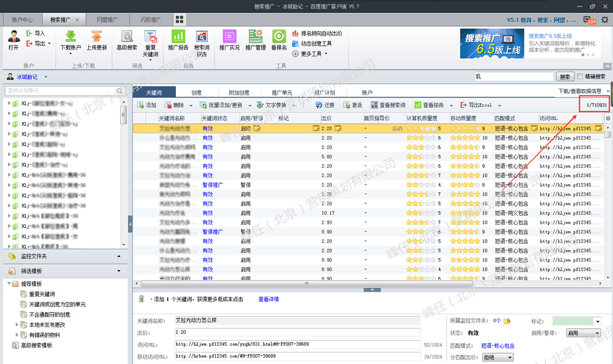Screen dimensions: 613x364
Task: Open 冰城胎记 account dropdown arrow
Action: (x=46, y=77)
